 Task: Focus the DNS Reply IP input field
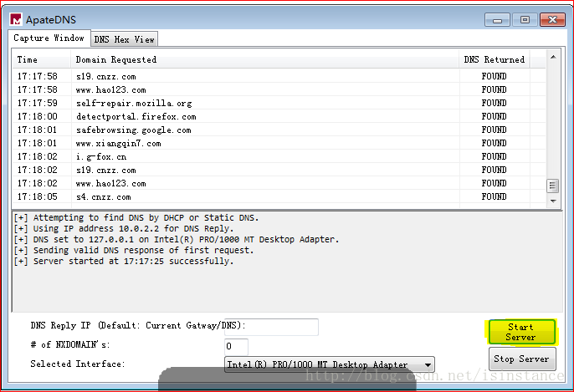pyautogui.click(x=271, y=327)
